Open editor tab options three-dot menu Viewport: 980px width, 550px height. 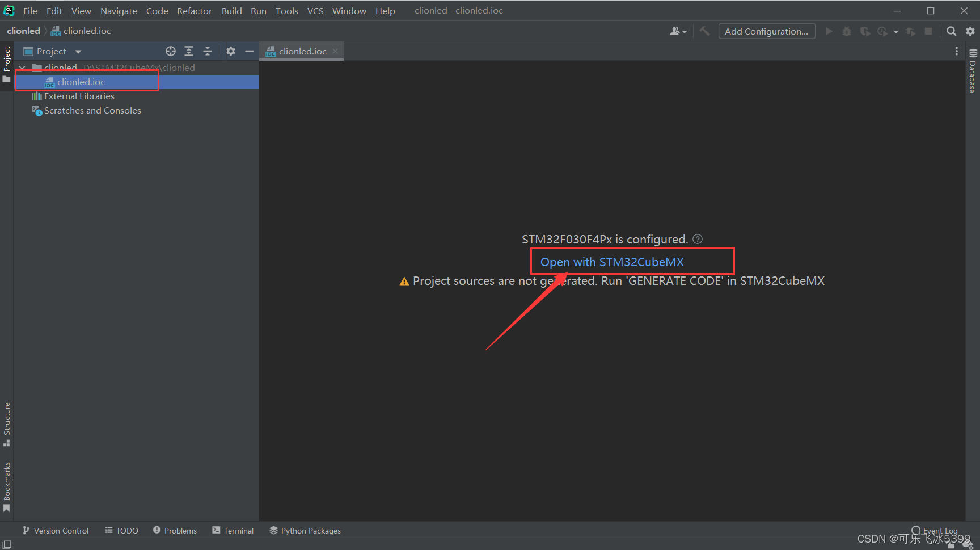[x=957, y=51]
